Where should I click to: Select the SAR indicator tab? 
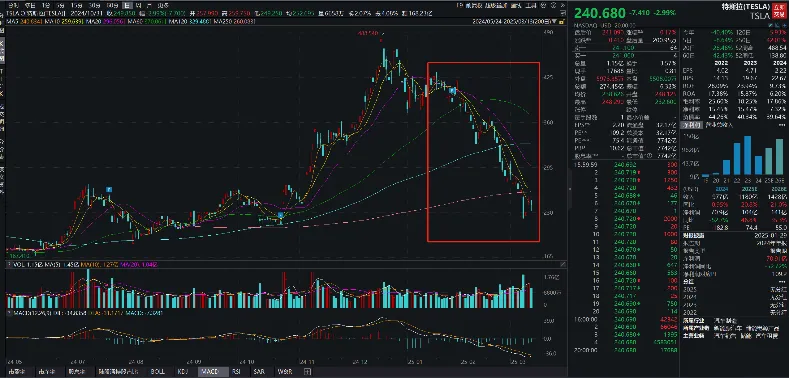coord(259,371)
